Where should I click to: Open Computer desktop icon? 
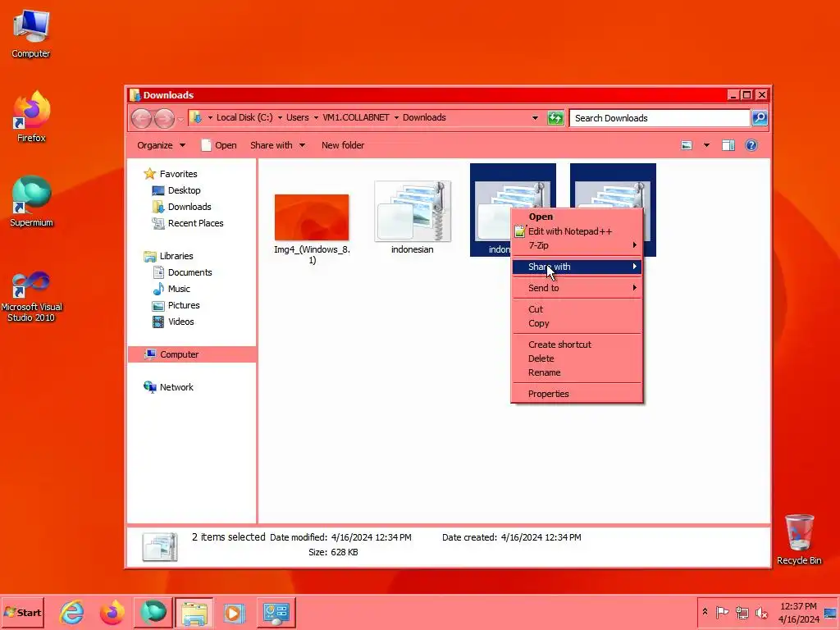[x=31, y=33]
